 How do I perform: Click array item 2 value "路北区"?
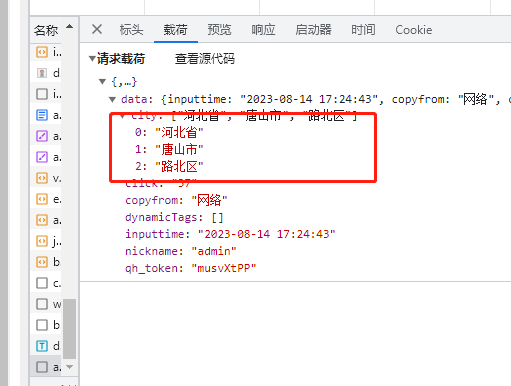coord(179,166)
